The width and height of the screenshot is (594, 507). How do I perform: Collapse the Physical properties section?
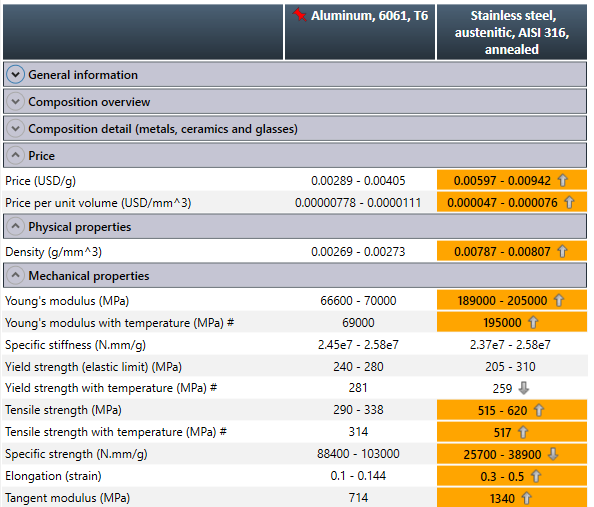(16, 226)
